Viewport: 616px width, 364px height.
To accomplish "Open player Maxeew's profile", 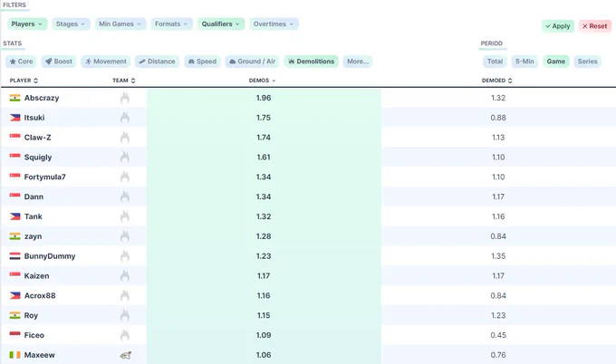I will (39, 355).
